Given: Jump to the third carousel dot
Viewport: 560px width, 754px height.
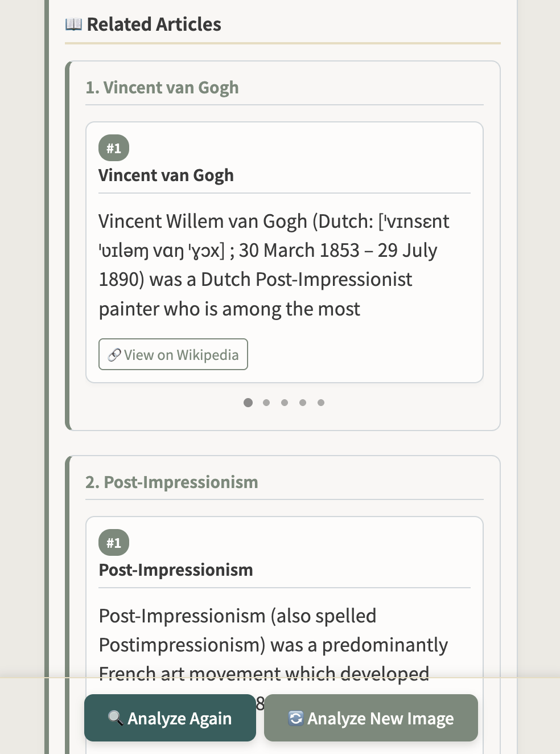Looking at the screenshot, I should tap(285, 403).
